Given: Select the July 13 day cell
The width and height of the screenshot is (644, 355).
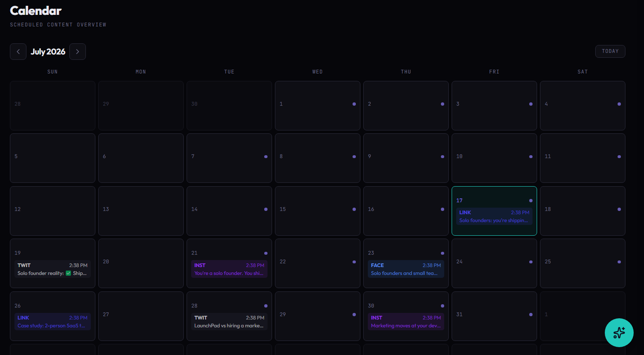Looking at the screenshot, I should (141, 211).
